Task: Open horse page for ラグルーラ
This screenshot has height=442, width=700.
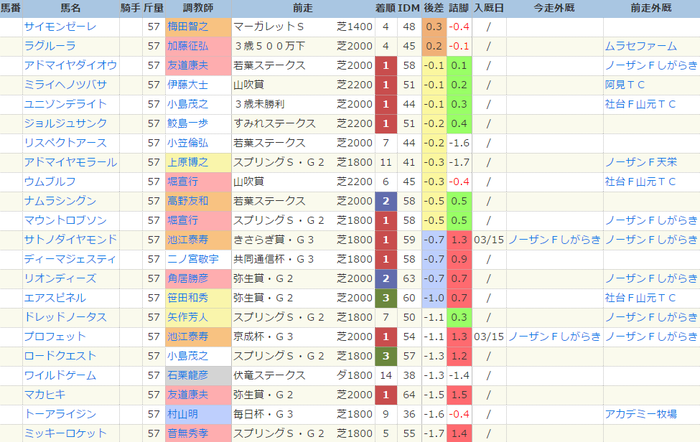Action: pos(50,46)
